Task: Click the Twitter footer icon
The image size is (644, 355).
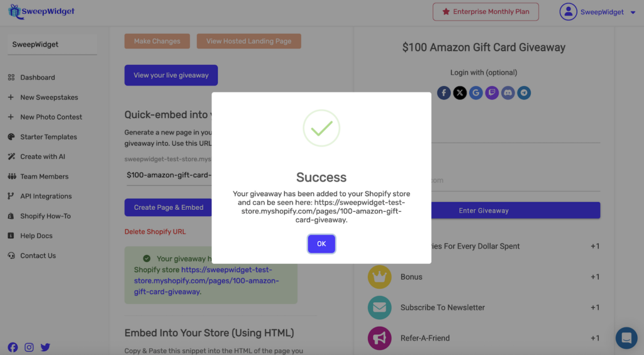Action: pyautogui.click(x=45, y=347)
